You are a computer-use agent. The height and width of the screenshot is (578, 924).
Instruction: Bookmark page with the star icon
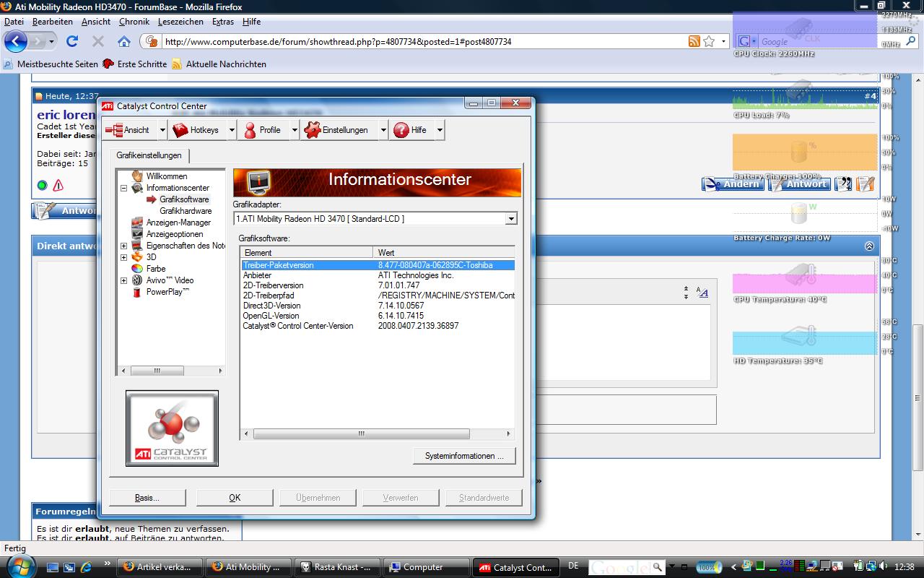click(x=710, y=41)
